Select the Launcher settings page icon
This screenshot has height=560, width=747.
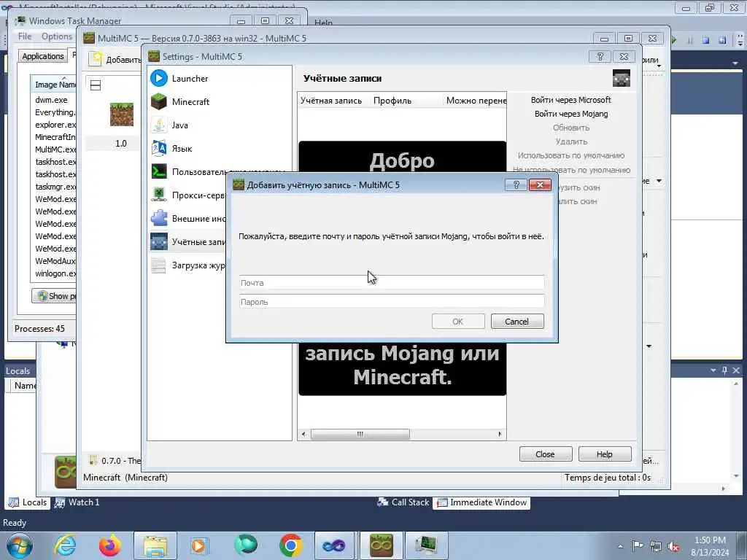click(158, 78)
